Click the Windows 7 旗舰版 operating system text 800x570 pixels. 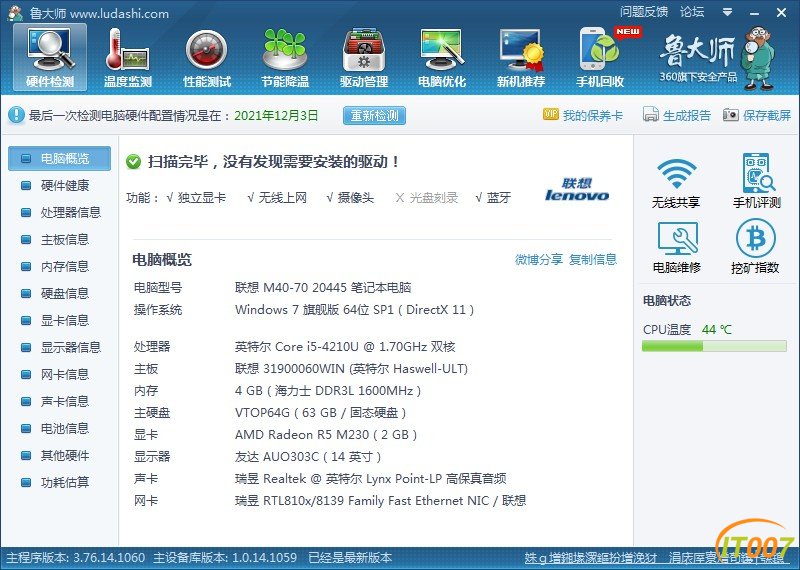click(355, 310)
